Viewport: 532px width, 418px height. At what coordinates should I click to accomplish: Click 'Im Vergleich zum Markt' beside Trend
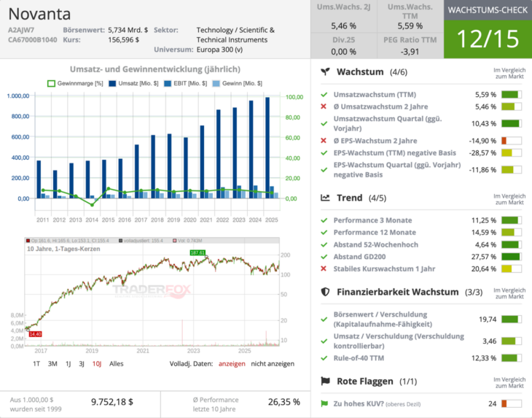point(509,199)
